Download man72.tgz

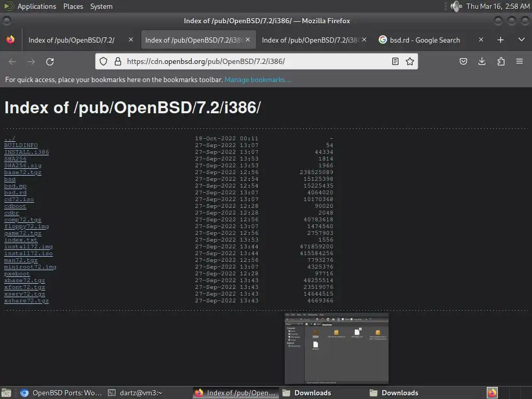(x=21, y=260)
